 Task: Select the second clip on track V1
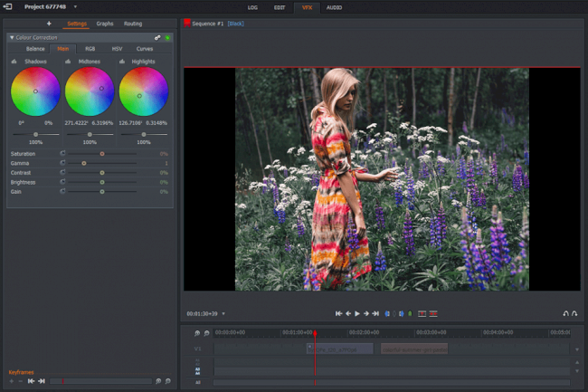(x=414, y=349)
